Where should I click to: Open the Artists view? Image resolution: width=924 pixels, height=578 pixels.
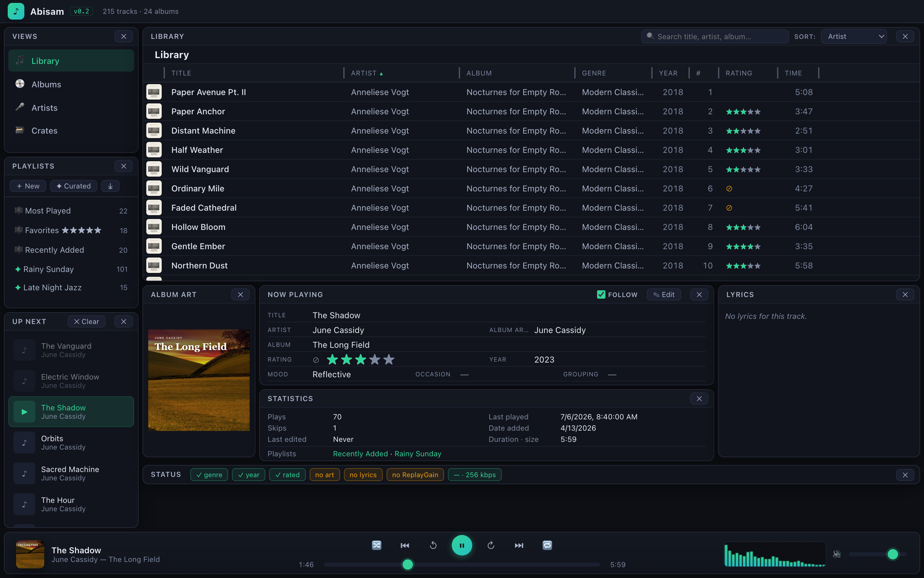[x=71, y=108]
